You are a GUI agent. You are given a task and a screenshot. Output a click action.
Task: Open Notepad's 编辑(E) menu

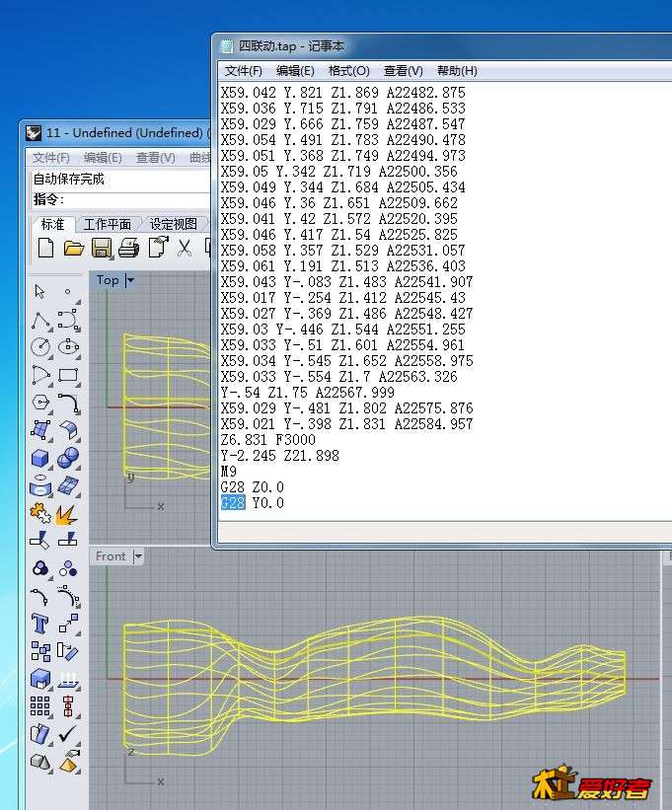click(295, 71)
